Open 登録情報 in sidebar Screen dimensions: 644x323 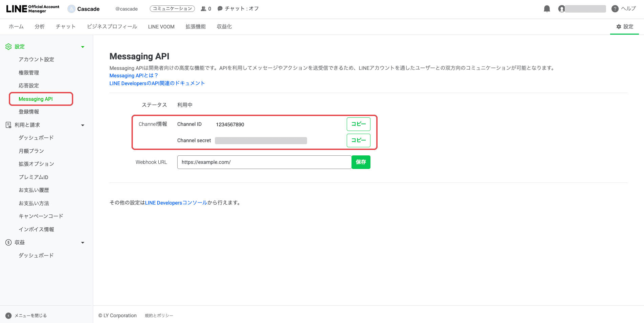pos(29,112)
